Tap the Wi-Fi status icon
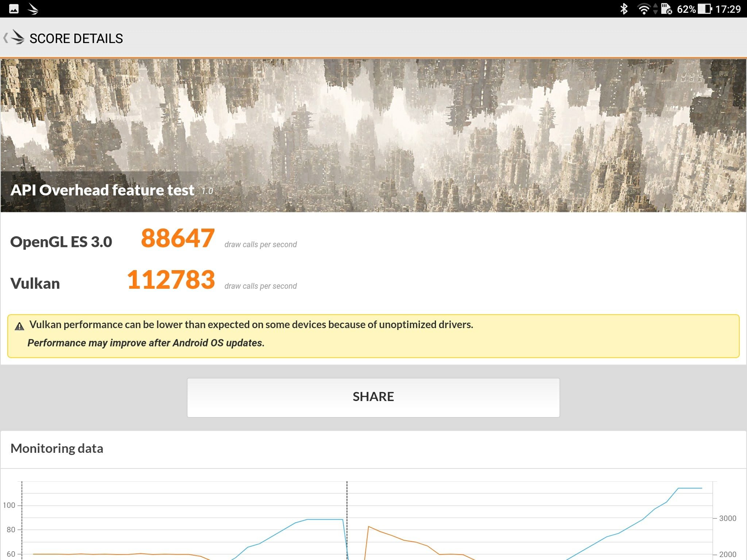The height and width of the screenshot is (560, 747). (x=644, y=9)
